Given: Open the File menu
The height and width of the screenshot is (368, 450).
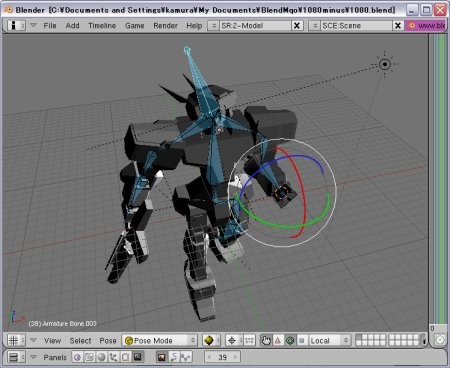Looking at the screenshot, I should (x=50, y=26).
